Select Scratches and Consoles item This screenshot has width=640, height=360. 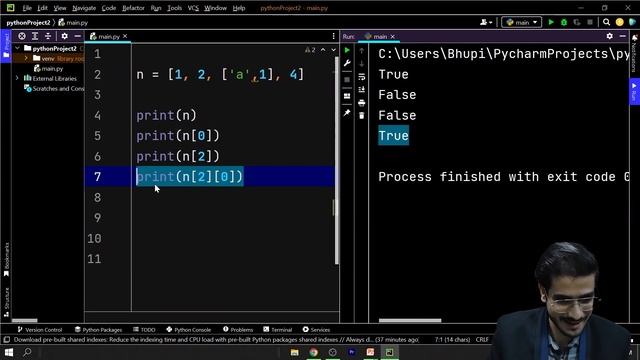[54, 88]
